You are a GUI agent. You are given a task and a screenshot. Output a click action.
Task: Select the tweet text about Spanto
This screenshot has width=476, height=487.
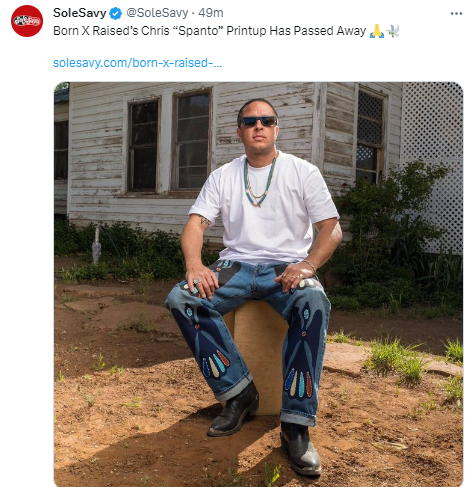(210, 31)
